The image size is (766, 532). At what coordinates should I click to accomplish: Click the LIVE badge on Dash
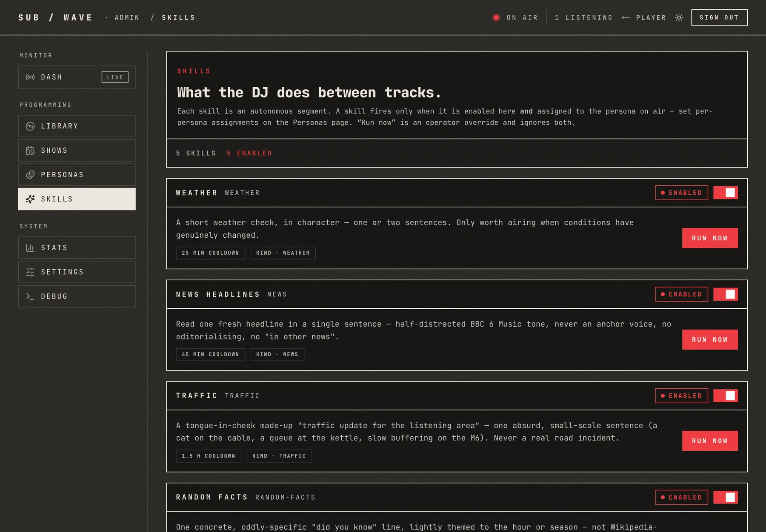115,77
